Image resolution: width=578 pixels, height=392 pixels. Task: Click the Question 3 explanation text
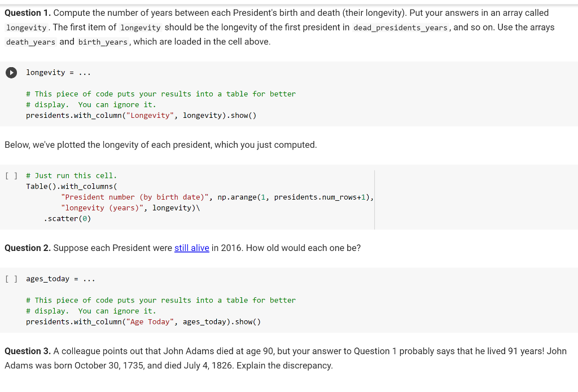[x=282, y=358]
